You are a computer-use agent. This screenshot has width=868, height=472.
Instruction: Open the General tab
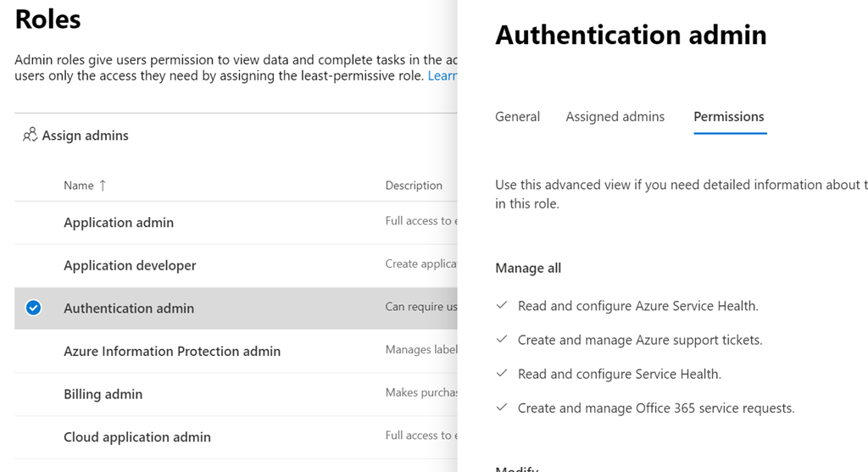click(x=517, y=117)
